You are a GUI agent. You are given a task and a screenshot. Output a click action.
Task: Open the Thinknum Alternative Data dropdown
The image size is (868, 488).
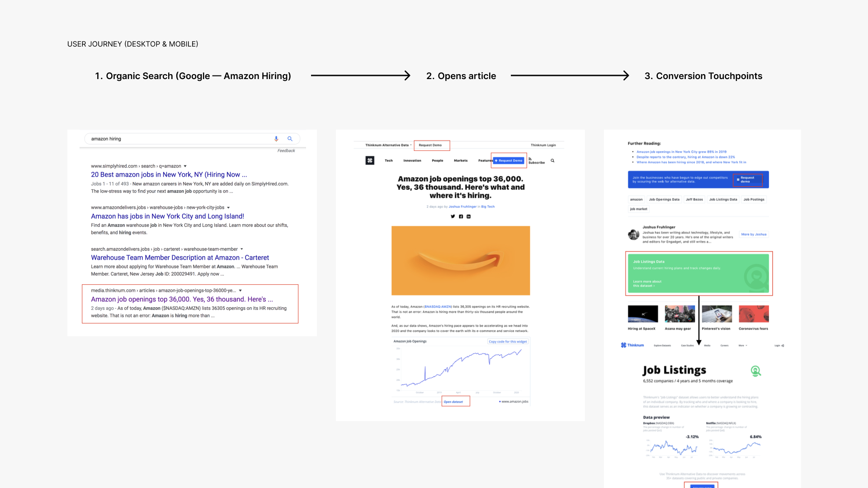tap(388, 145)
